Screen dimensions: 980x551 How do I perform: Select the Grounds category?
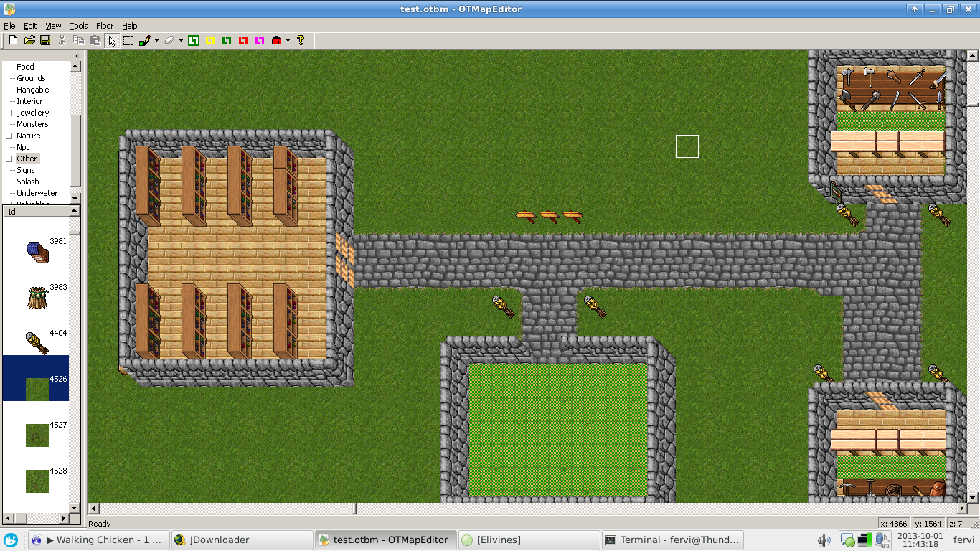(x=31, y=78)
